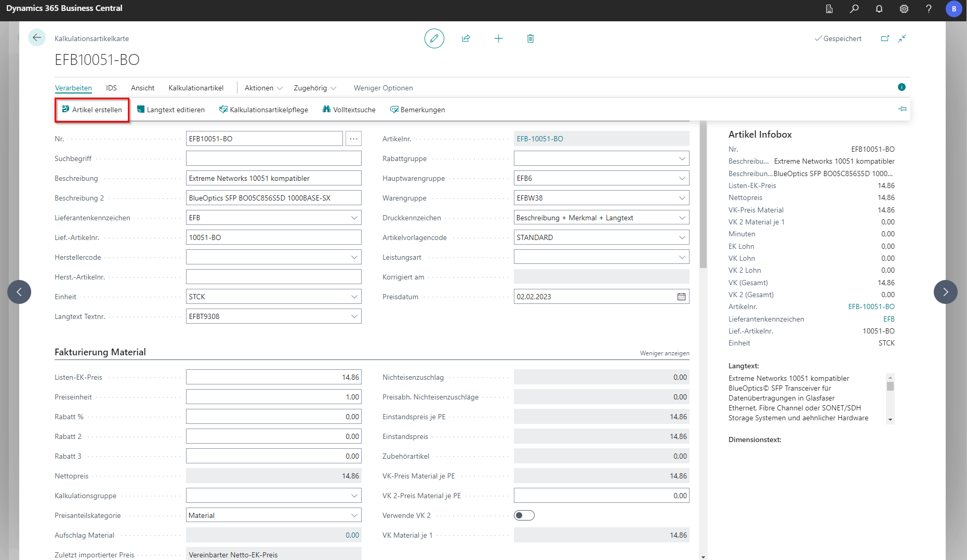Open the Aktionen menu
This screenshot has height=560, width=967.
[x=263, y=88]
